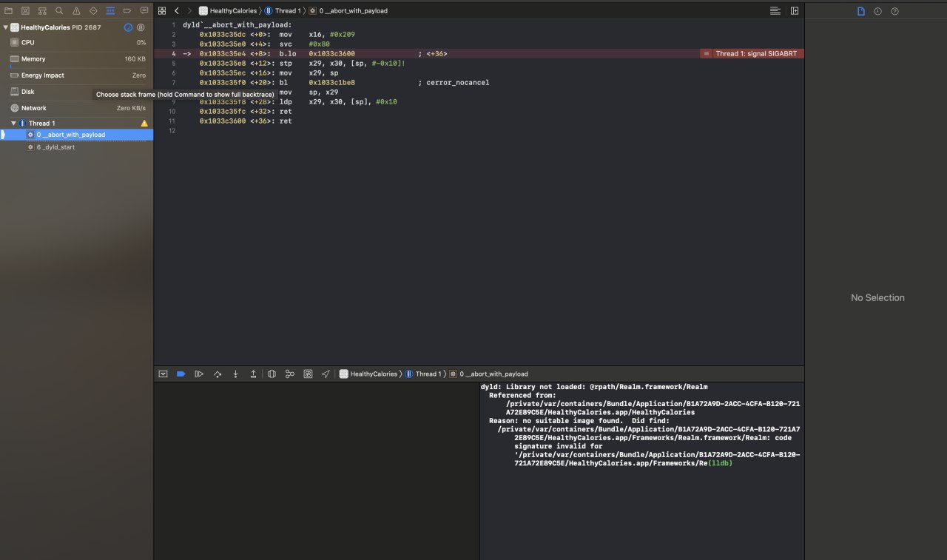Select the 6 _dyld_start stack frame
The height and width of the screenshot is (560, 947).
(55, 147)
